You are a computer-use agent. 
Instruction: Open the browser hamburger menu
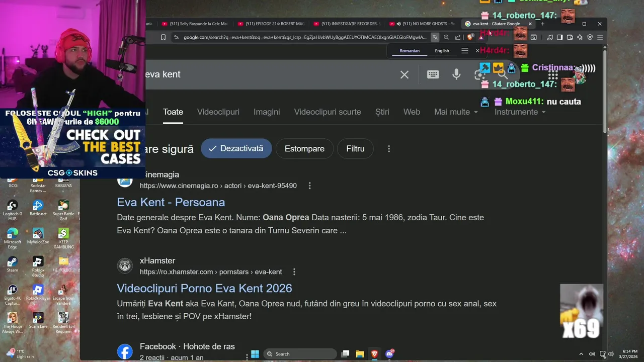[x=600, y=37]
